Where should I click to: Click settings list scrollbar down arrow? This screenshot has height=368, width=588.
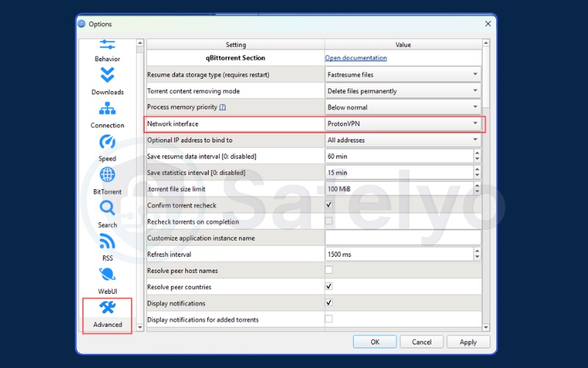point(486,328)
